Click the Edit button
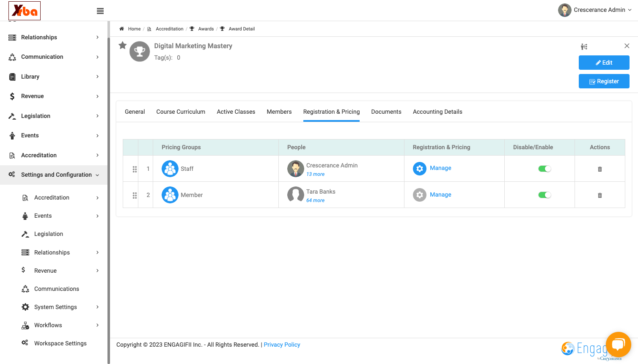The height and width of the screenshot is (364, 638). pyautogui.click(x=604, y=63)
